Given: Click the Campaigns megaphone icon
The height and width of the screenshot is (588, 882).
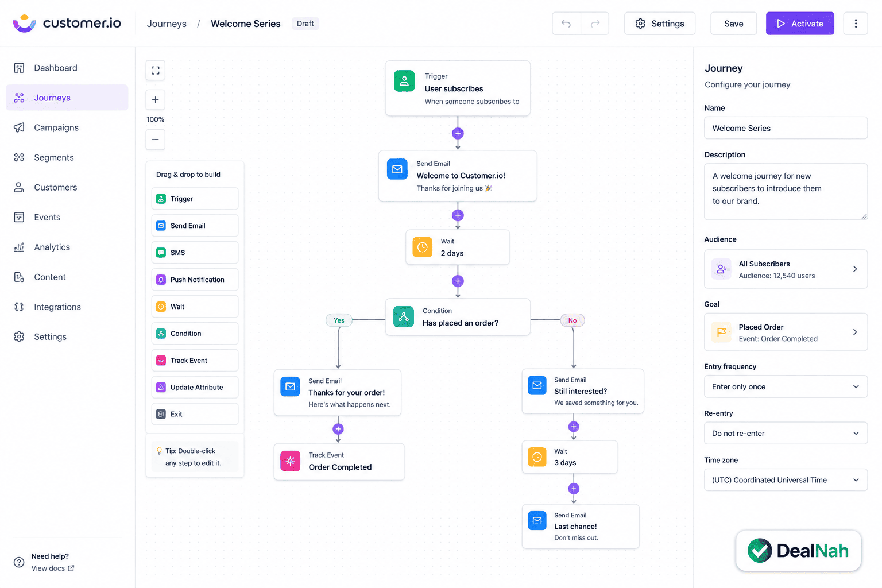Looking at the screenshot, I should 19,127.
